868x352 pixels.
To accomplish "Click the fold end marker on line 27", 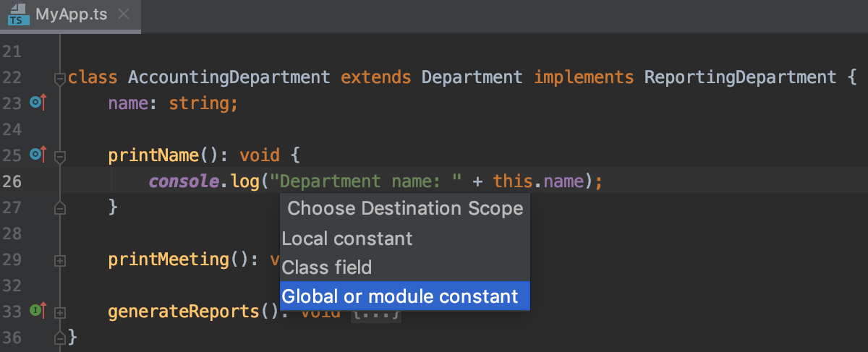I will pos(60,207).
